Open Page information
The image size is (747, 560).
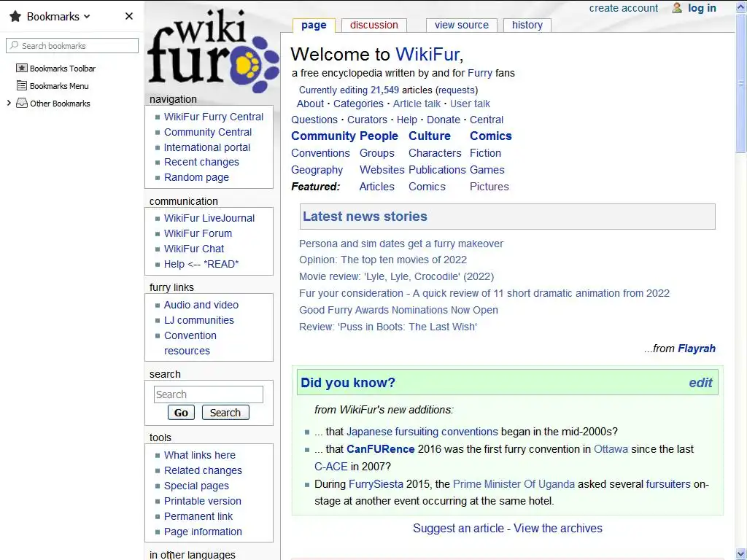pyautogui.click(x=203, y=532)
